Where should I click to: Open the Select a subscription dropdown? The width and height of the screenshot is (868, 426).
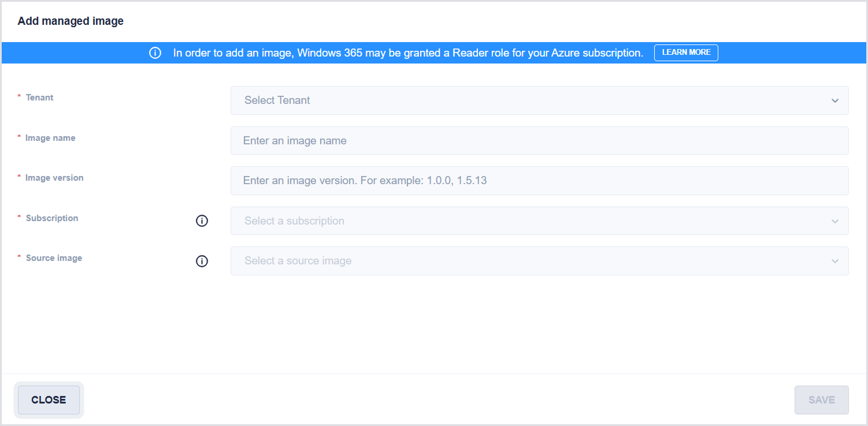pos(539,221)
